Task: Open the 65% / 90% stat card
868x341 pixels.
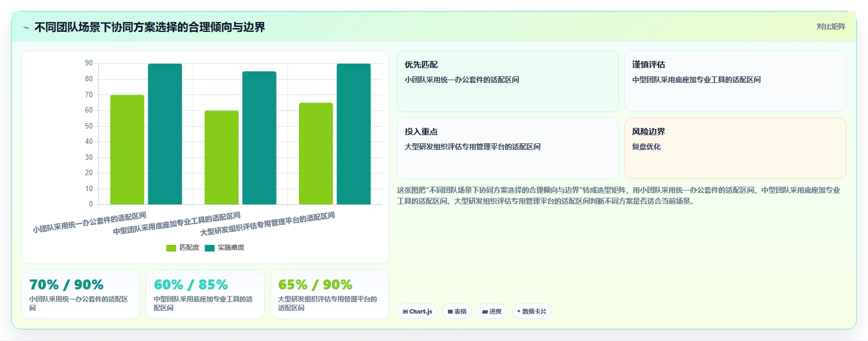Action: (x=330, y=294)
